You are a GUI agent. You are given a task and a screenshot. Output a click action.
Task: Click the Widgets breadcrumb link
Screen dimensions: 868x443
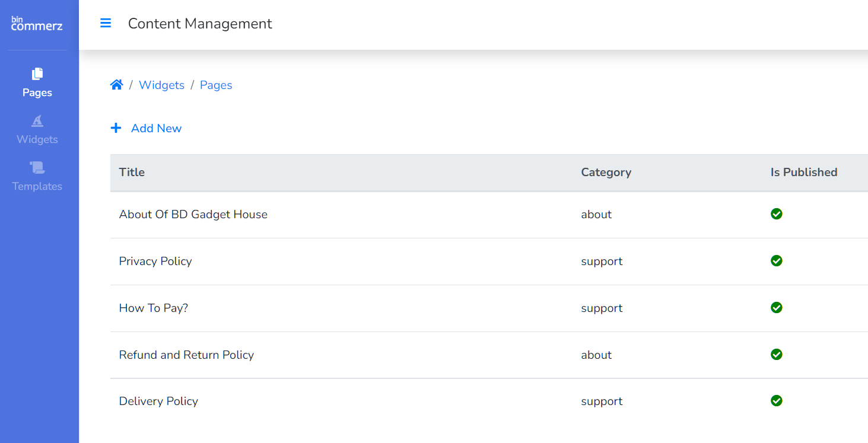coord(161,85)
